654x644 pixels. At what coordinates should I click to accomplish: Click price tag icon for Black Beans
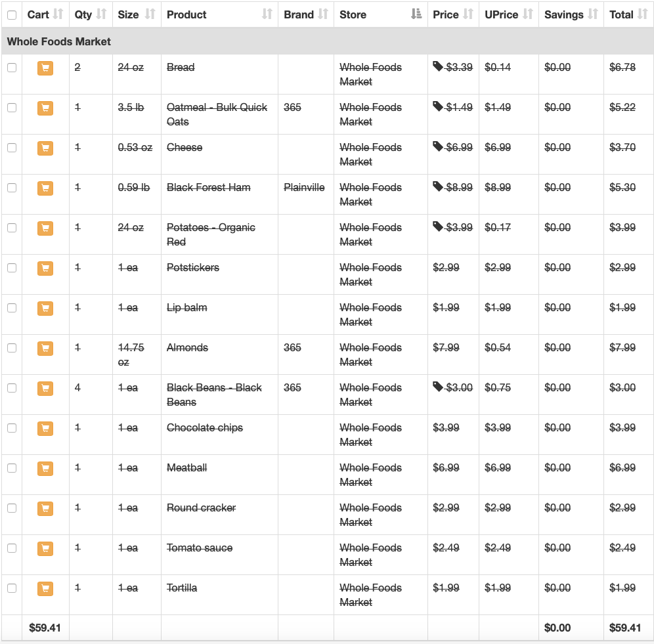coord(437,387)
